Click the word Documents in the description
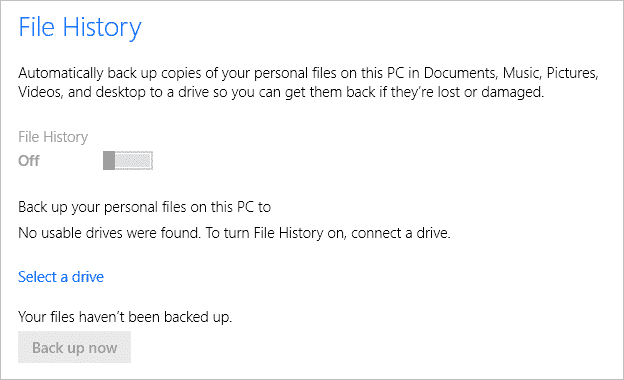The height and width of the screenshot is (380, 624). coord(459,73)
